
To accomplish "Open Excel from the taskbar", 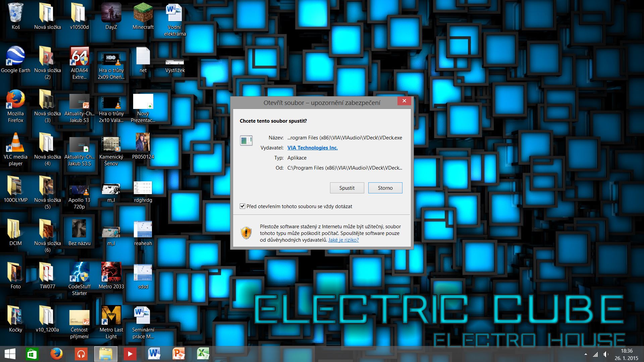I will click(203, 354).
